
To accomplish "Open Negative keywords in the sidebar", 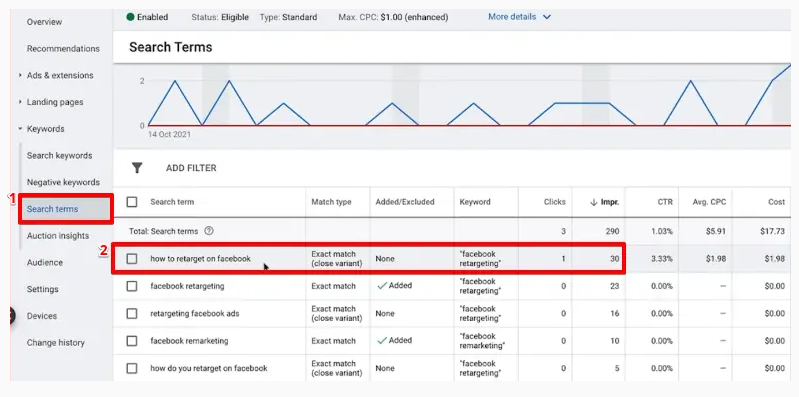I will (63, 182).
